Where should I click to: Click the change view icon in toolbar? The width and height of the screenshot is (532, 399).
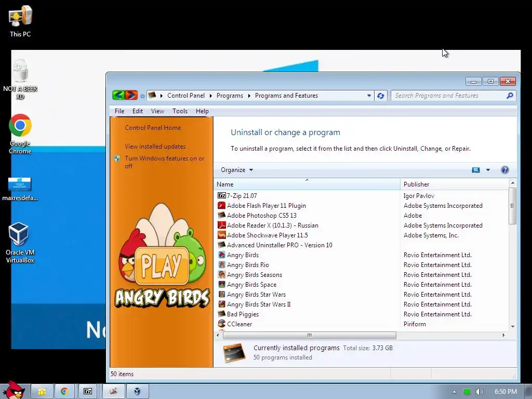[476, 170]
